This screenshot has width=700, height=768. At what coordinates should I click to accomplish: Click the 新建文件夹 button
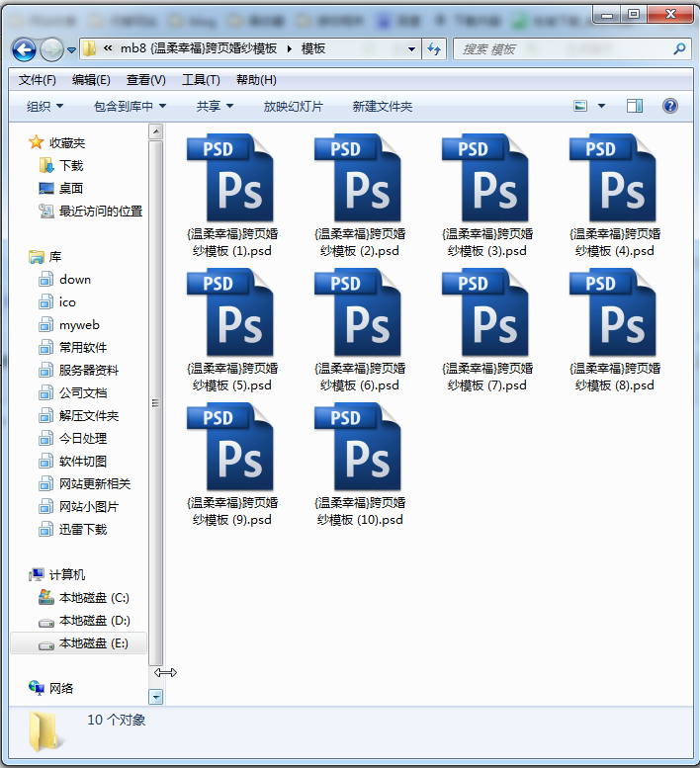point(383,107)
